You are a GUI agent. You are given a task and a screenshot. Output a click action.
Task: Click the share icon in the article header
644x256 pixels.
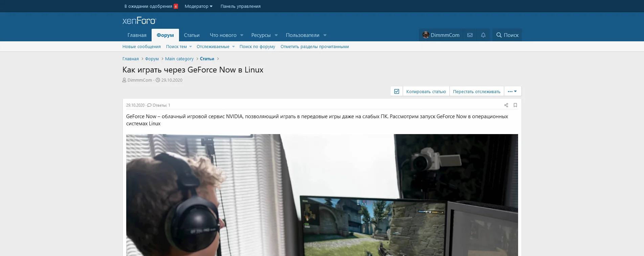click(506, 105)
